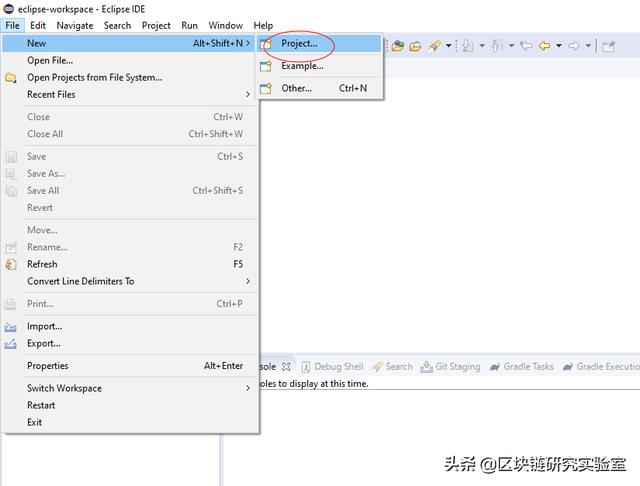The width and height of the screenshot is (640, 486).
Task: Switch to the Gradle Tasks tab
Action: point(522,367)
